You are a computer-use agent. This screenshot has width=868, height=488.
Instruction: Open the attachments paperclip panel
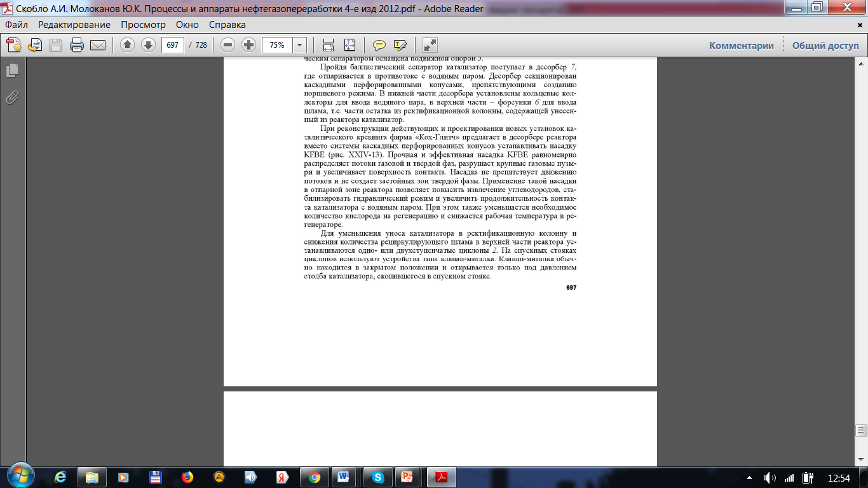pos(12,97)
